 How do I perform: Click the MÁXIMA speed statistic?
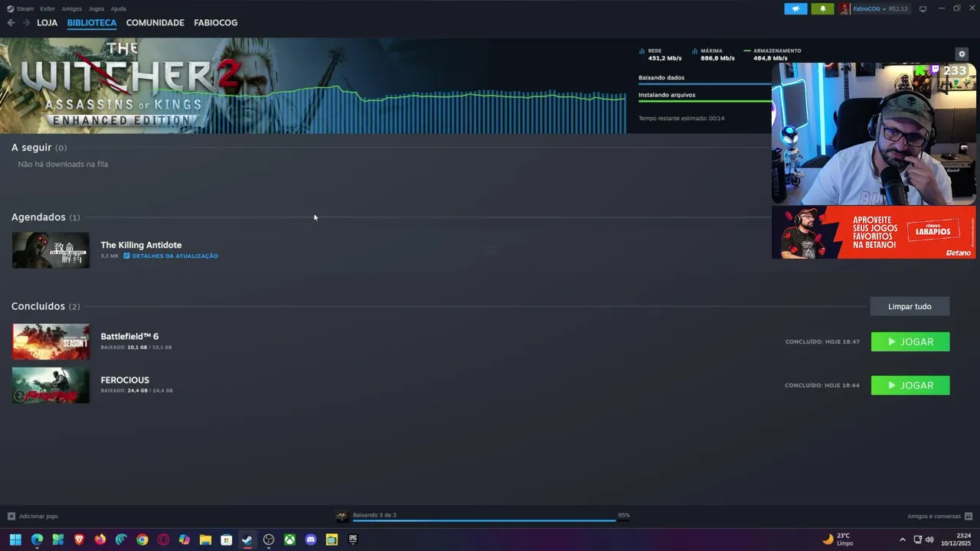point(714,54)
